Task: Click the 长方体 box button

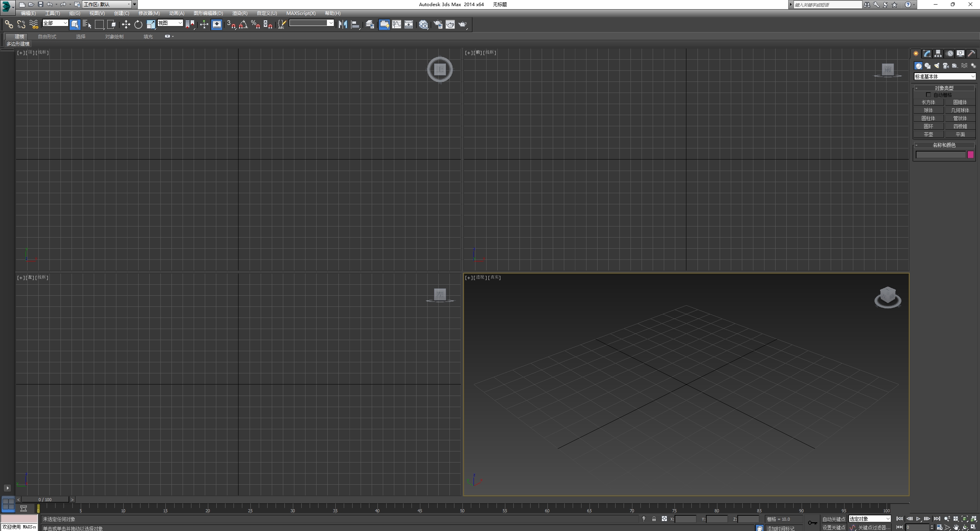Action: pyautogui.click(x=928, y=102)
